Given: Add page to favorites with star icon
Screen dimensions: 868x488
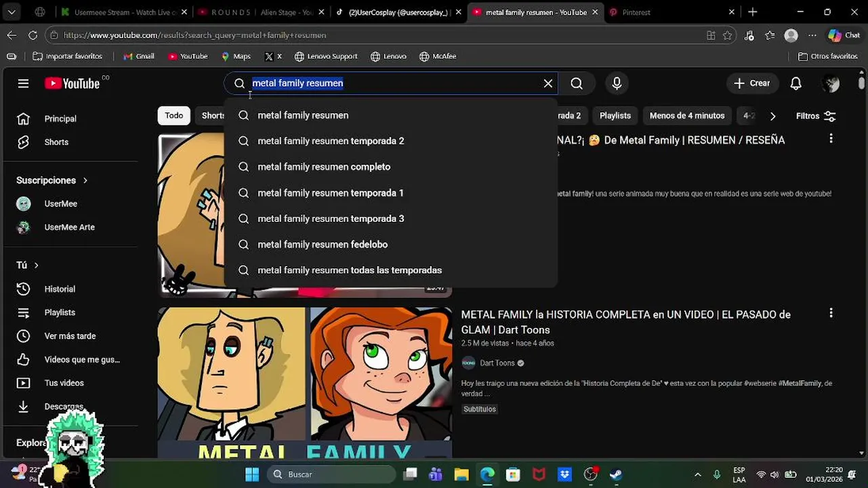Looking at the screenshot, I should pos(728,35).
